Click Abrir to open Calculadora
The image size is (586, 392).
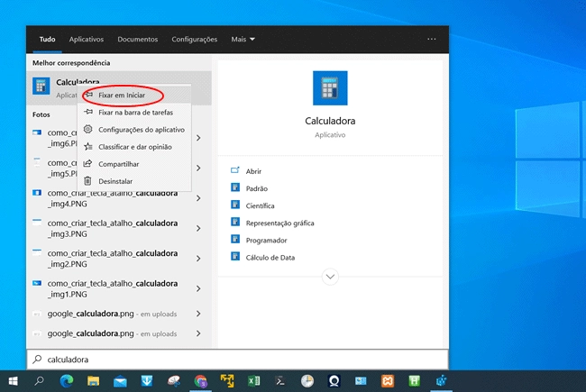pos(253,171)
